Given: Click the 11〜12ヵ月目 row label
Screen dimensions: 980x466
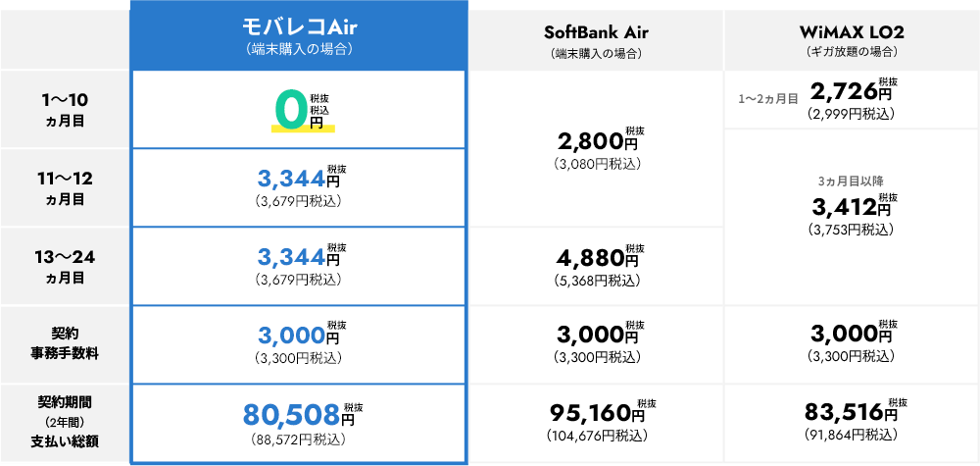Looking at the screenshot, I should pyautogui.click(x=66, y=188).
